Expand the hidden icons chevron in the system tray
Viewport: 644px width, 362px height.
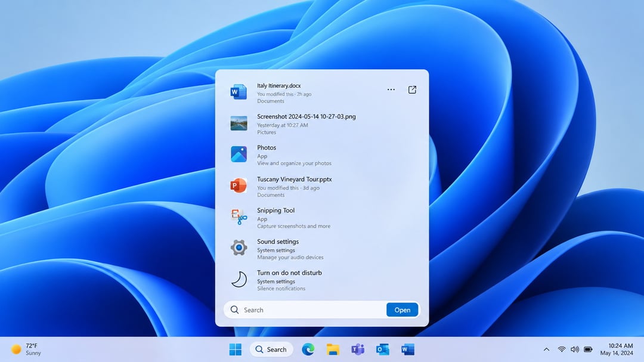546,349
